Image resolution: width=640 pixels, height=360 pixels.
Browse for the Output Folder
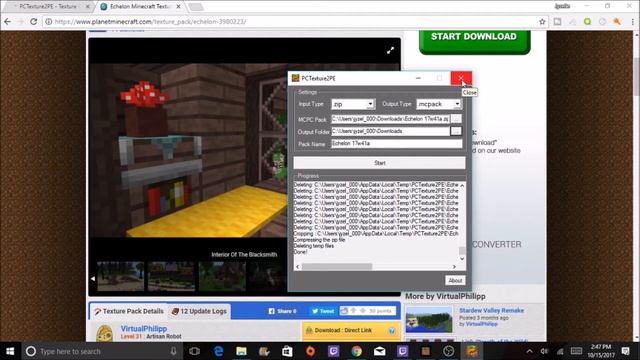tap(456, 131)
